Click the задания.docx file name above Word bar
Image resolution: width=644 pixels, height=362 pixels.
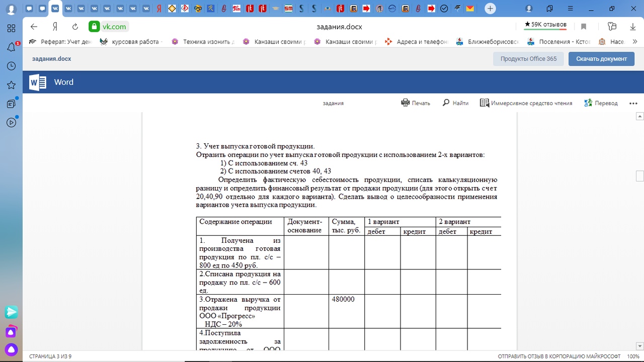(52, 59)
